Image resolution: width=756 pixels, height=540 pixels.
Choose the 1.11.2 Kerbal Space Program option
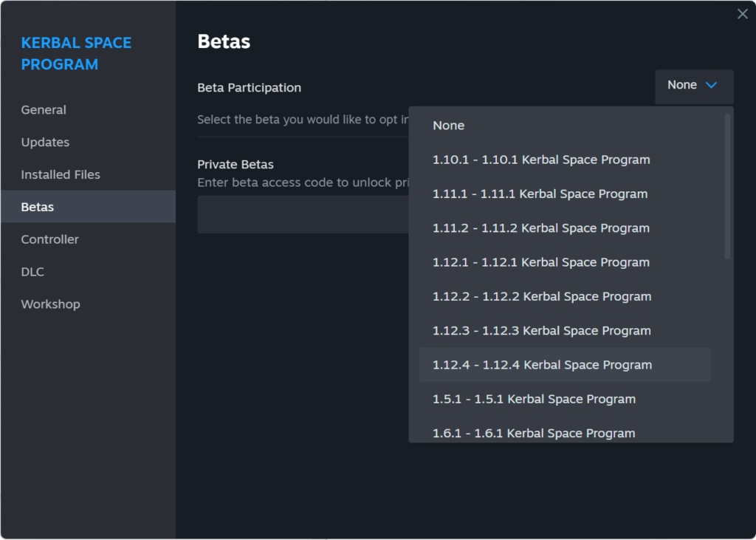[565, 228]
